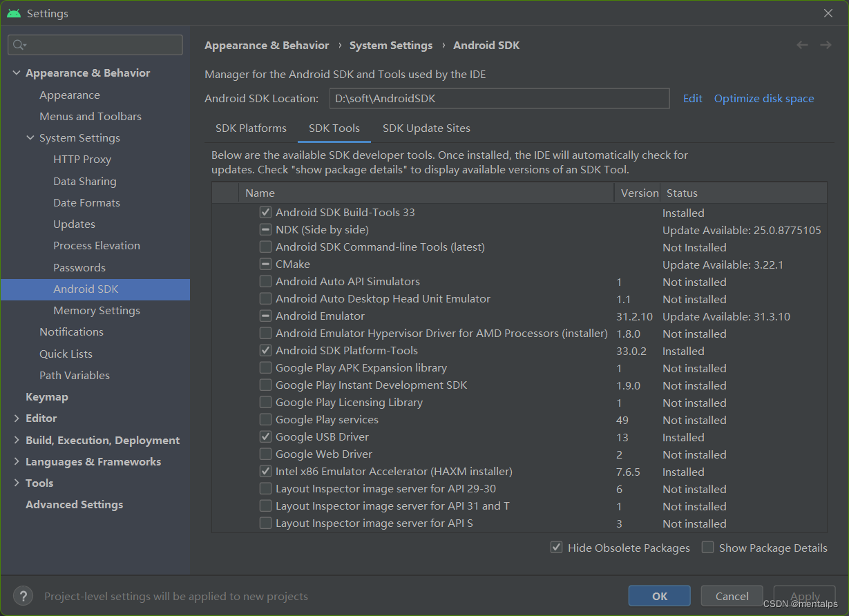Uncheck Google USB Driver
The width and height of the screenshot is (849, 616).
click(265, 436)
